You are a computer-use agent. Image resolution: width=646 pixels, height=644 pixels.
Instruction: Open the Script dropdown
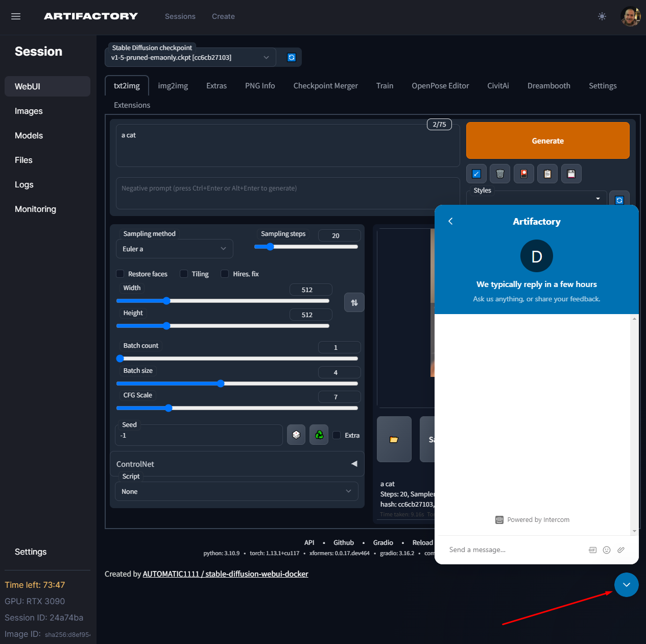pos(236,491)
